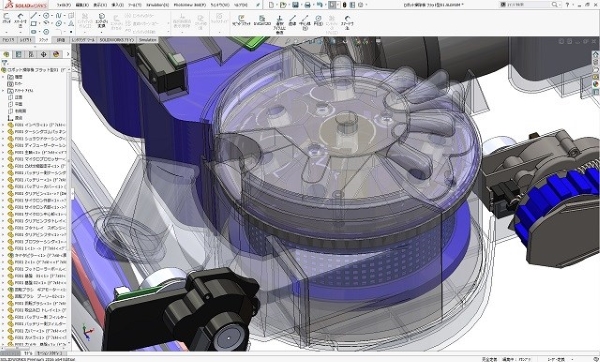Click the Smart Dimension button
The height and width of the screenshot is (362, 600).
tap(20, 20)
